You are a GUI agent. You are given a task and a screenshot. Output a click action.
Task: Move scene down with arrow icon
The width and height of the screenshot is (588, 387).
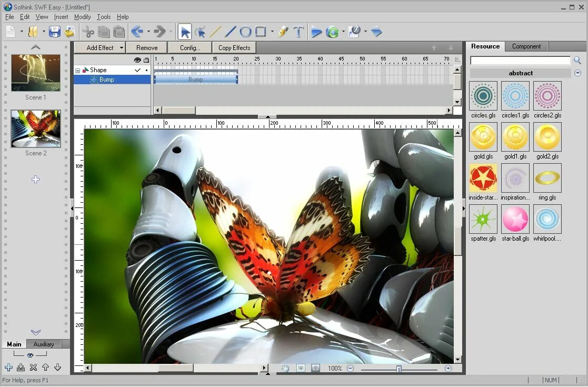tap(57, 368)
